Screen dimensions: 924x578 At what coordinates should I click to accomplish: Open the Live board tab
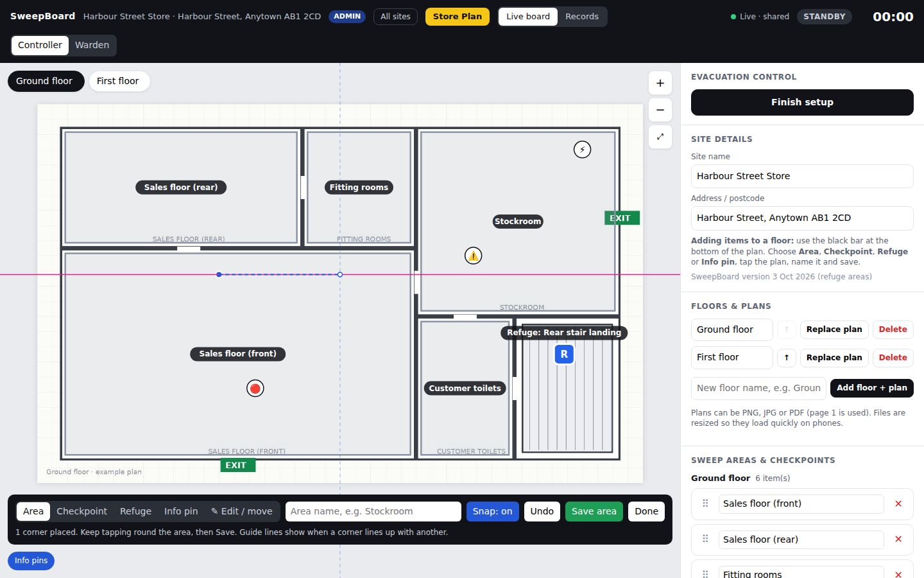pos(528,17)
